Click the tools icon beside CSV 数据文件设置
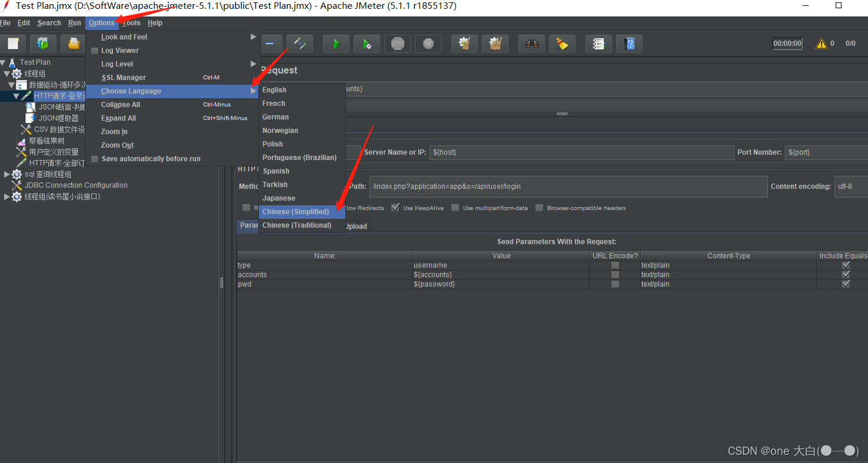The width and height of the screenshot is (868, 463). pos(26,129)
